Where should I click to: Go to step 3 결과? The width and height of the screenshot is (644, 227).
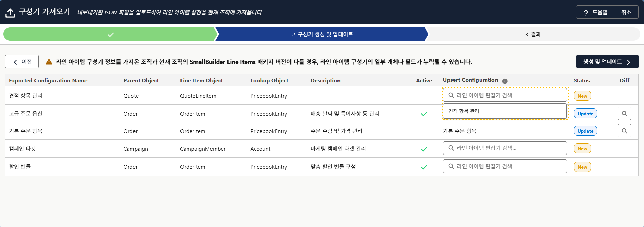pos(533,34)
